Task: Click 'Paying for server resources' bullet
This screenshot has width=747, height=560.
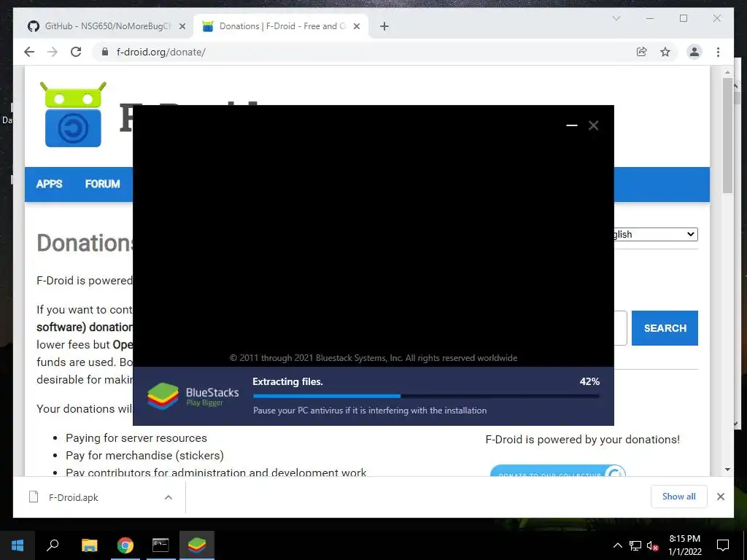Action: (x=136, y=438)
